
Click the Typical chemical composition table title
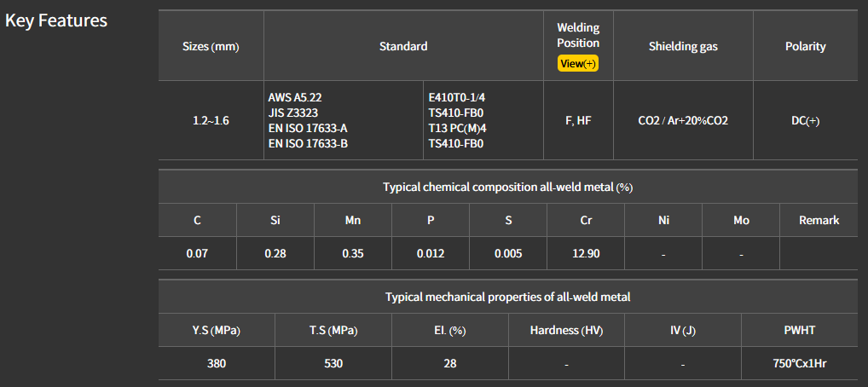click(507, 187)
